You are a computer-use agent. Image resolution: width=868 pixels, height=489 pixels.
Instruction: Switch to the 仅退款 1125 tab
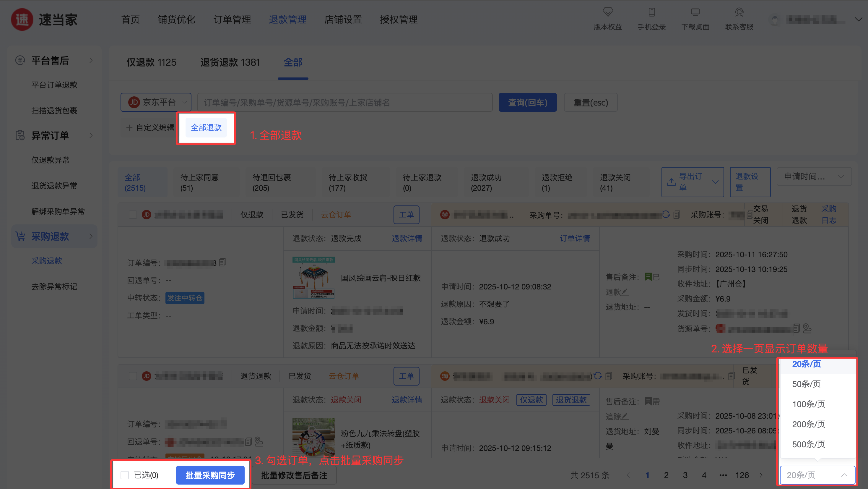pyautogui.click(x=151, y=62)
